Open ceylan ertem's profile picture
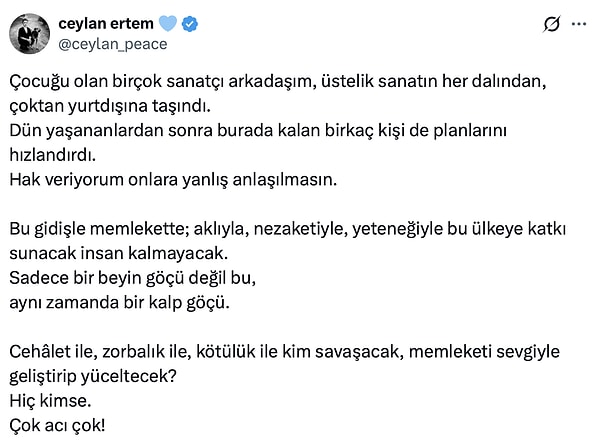The height and width of the screenshot is (443, 600). (30, 33)
